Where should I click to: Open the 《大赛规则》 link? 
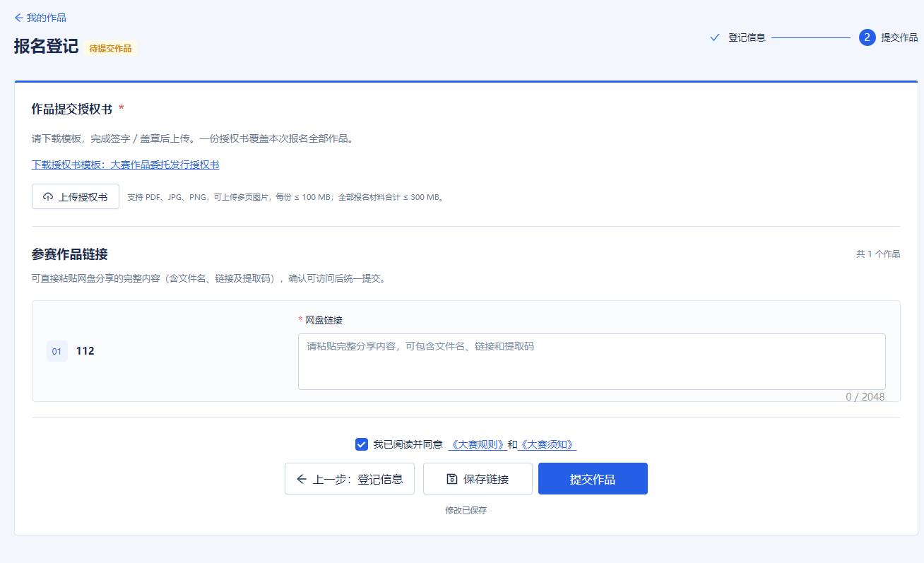478,444
